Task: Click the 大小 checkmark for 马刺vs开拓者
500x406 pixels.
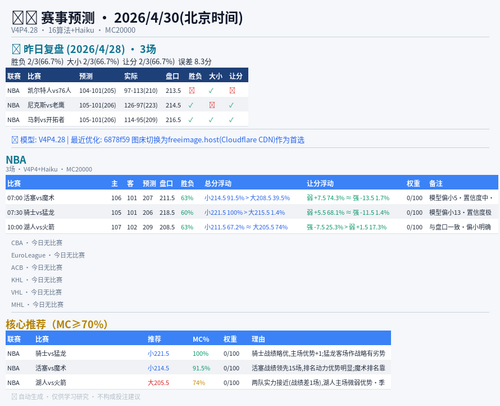Action: (211, 120)
